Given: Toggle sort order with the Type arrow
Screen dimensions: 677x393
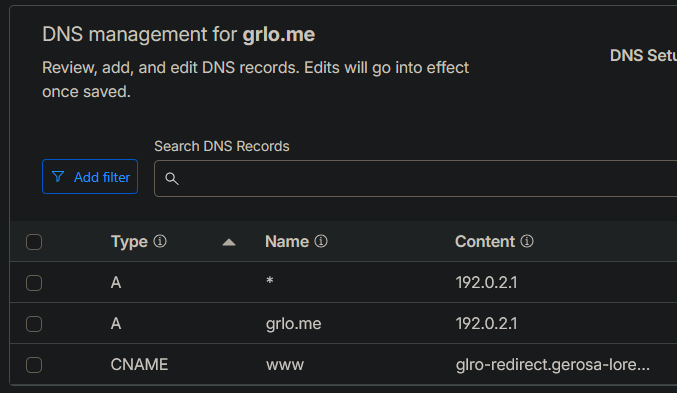Looking at the screenshot, I should tap(229, 242).
